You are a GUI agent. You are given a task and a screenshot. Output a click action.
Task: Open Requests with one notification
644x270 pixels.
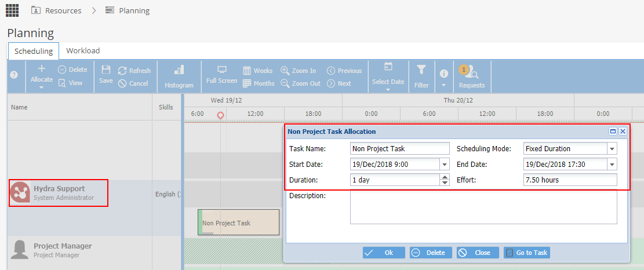(471, 76)
